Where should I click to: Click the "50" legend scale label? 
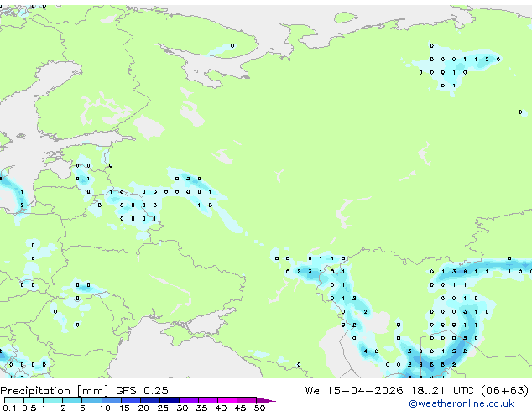pyautogui.click(x=259, y=408)
